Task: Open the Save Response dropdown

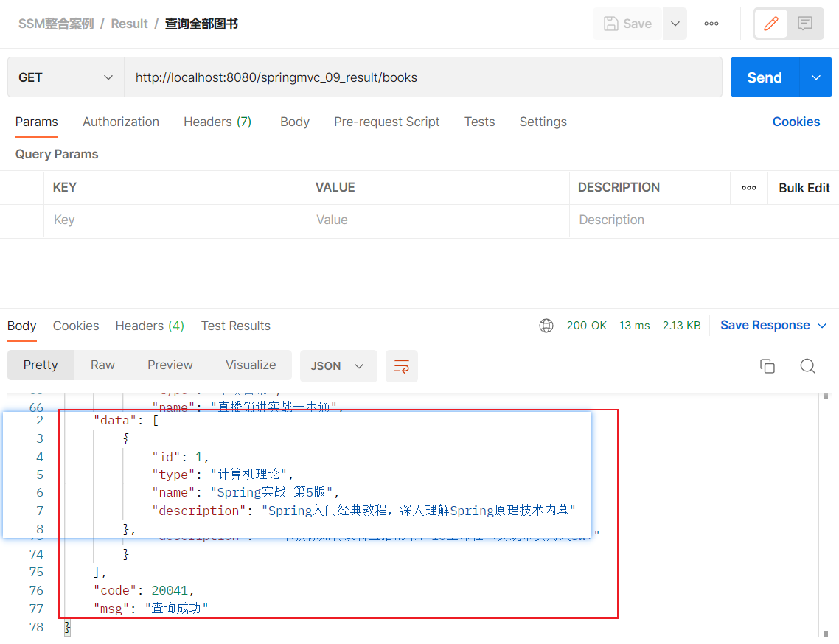Action: click(773, 325)
